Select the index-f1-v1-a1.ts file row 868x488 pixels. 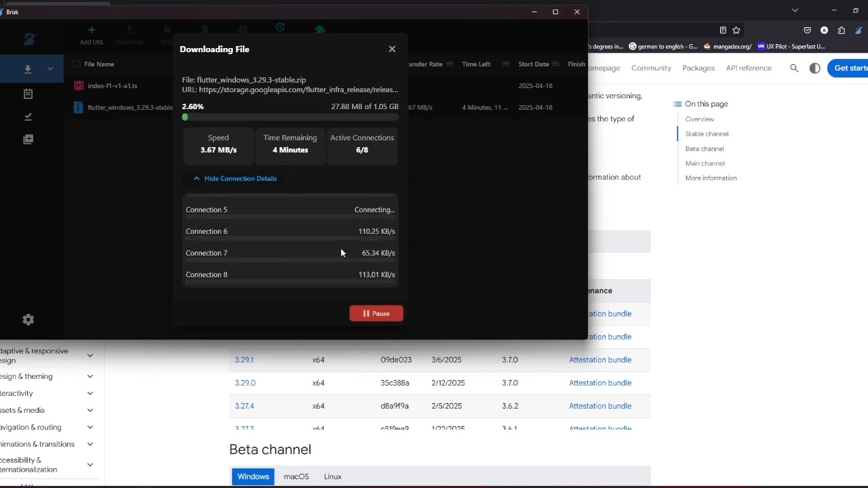(325, 85)
